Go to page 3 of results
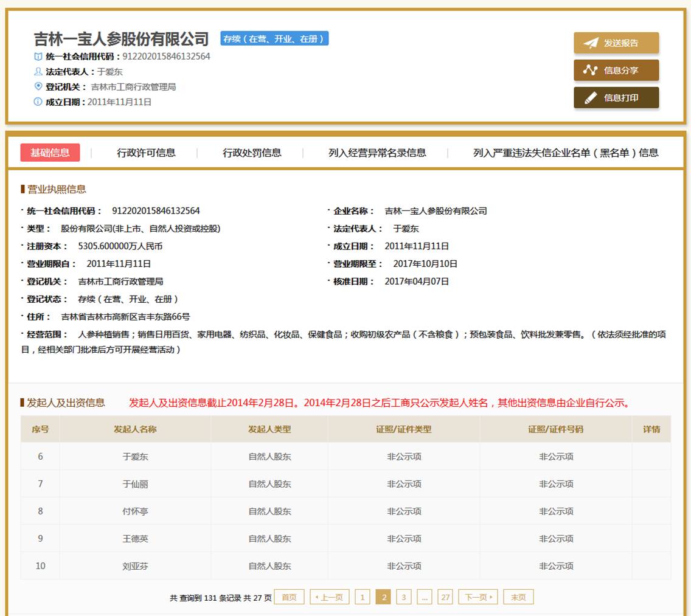Image resolution: width=691 pixels, height=616 pixels. [403, 597]
